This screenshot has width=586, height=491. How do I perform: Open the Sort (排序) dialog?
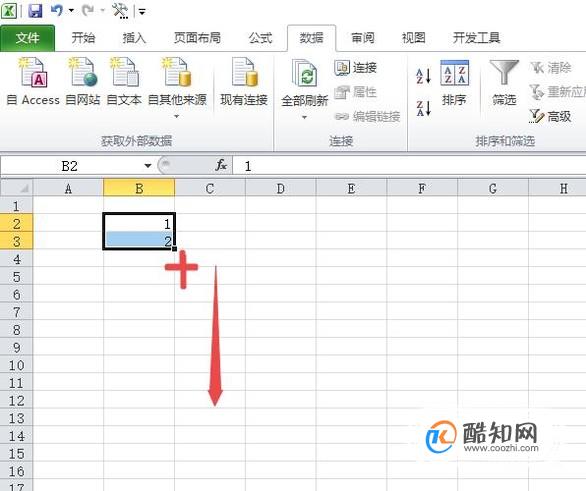tap(454, 83)
